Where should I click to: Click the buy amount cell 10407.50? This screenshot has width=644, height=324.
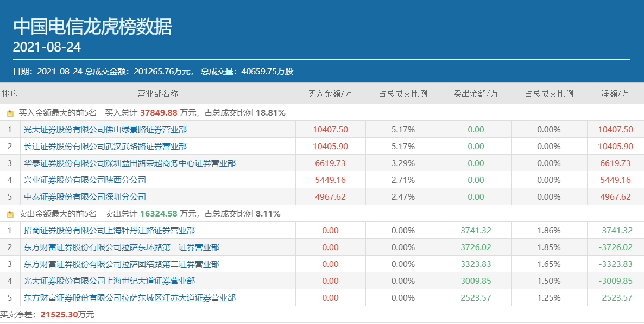coord(330,130)
